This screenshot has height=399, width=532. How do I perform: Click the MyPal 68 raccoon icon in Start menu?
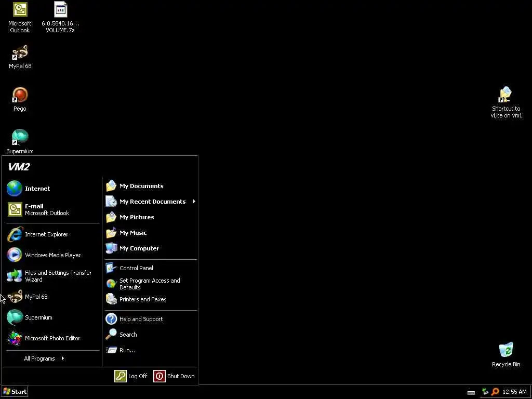15,297
